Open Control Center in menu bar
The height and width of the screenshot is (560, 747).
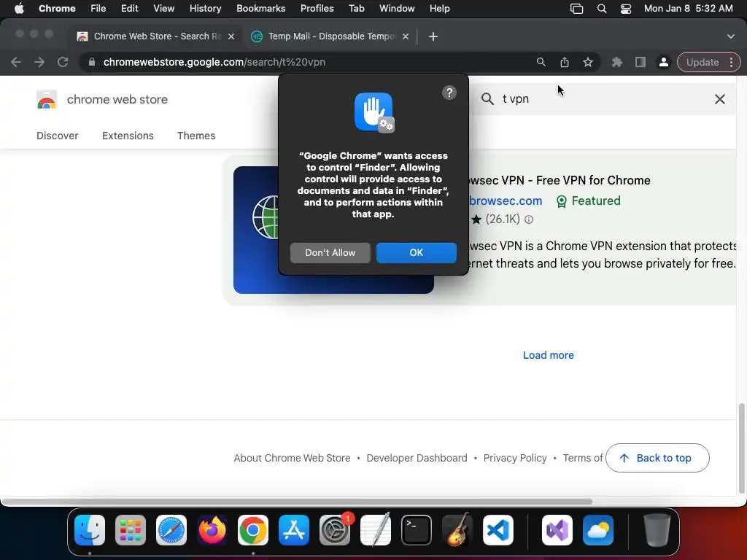click(625, 9)
